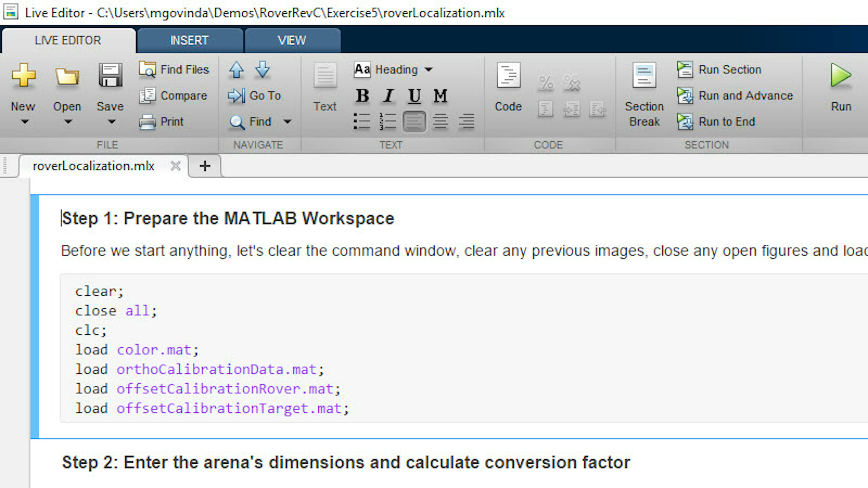Screen dimensions: 868x488
Task: Select center text alignment
Action: pos(440,121)
